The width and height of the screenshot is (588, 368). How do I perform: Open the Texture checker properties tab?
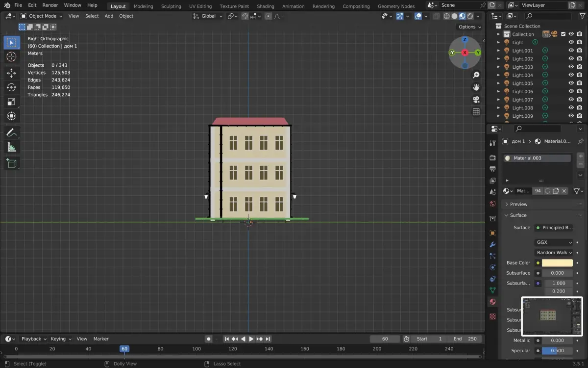point(493,316)
